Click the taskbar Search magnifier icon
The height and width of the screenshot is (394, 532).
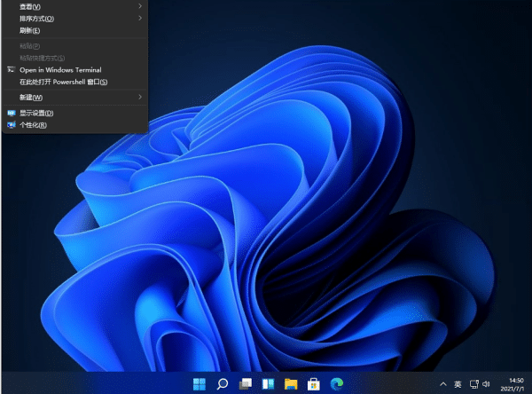click(x=223, y=383)
